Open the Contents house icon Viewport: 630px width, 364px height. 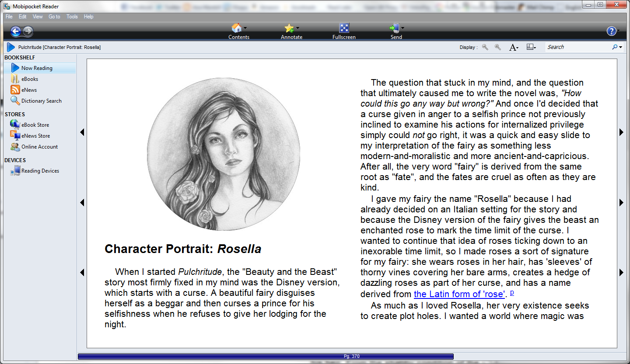[x=236, y=28]
